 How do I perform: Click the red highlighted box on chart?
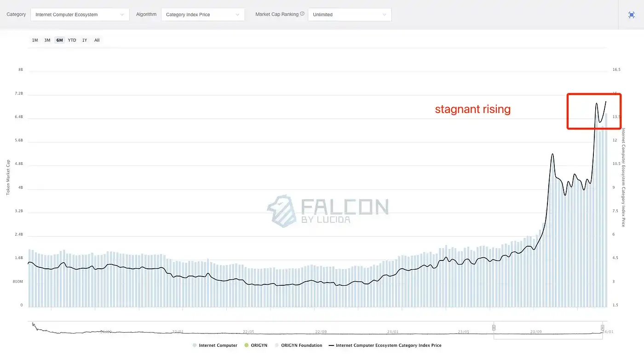pyautogui.click(x=593, y=111)
